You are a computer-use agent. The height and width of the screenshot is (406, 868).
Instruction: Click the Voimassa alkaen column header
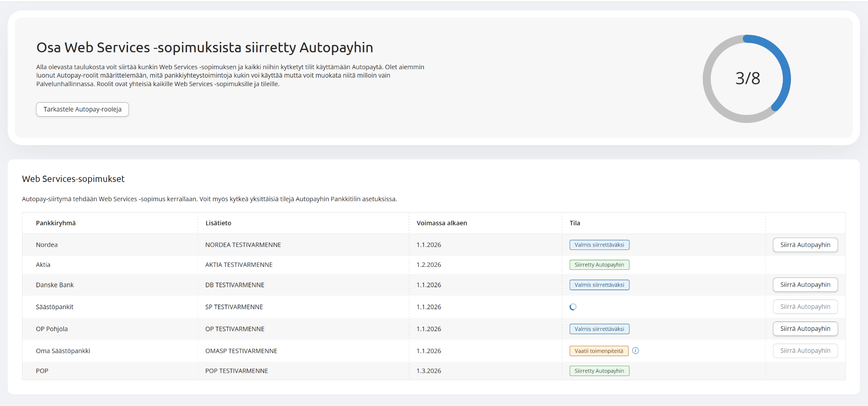coord(442,223)
